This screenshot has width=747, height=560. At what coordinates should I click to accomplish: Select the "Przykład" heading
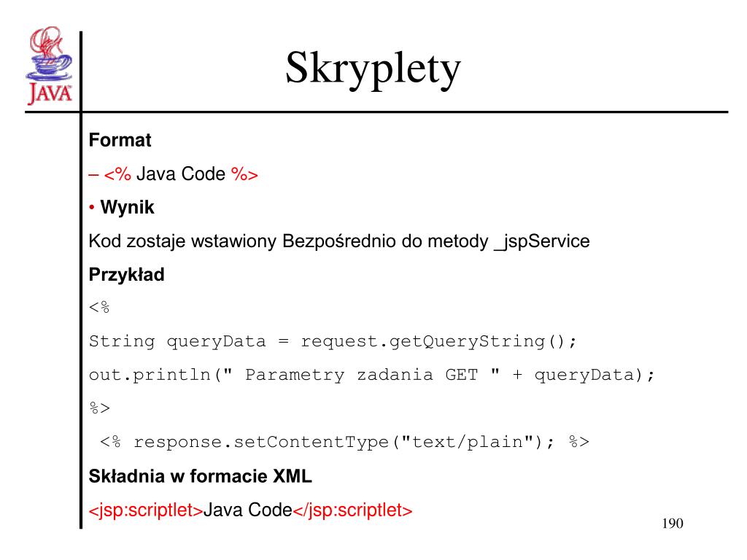point(127,275)
